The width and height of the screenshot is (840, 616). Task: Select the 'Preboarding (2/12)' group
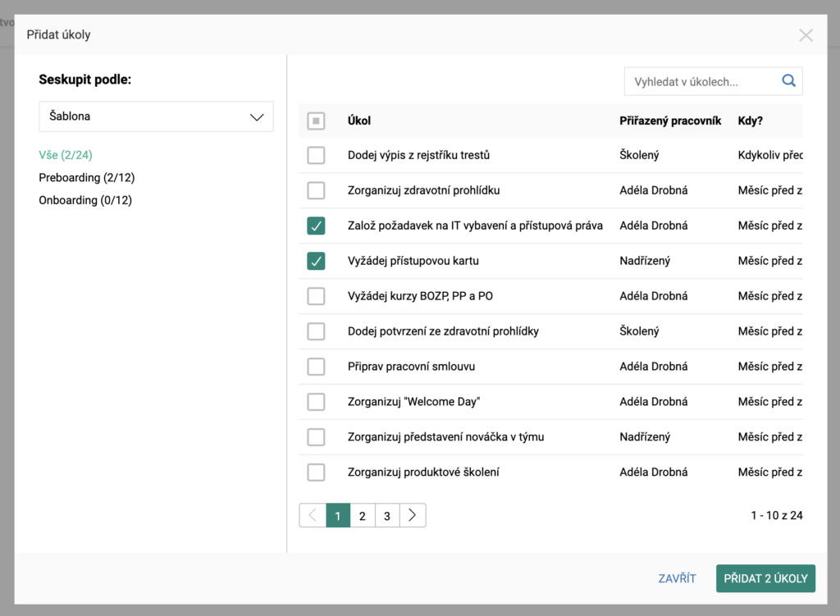point(87,177)
